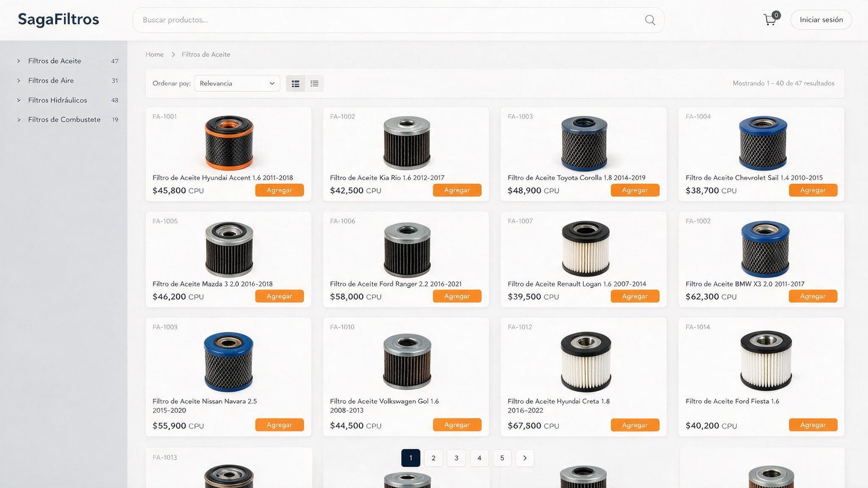The image size is (868, 488).
Task: Open Hyundai Creta filter product image
Action: (586, 362)
